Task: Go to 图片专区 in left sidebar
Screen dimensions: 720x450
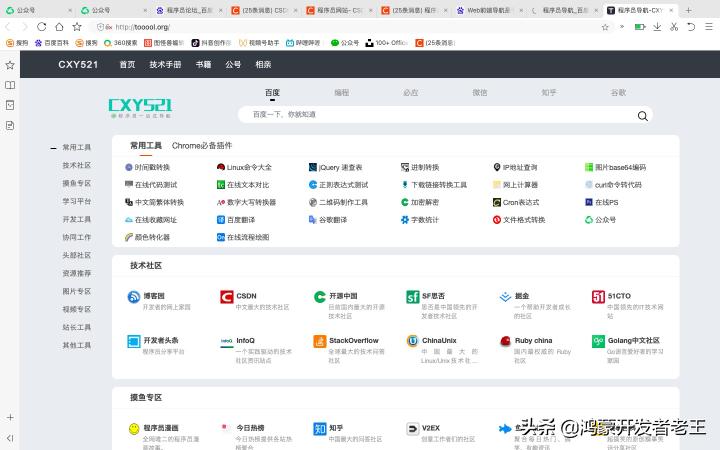Action: [x=77, y=291]
